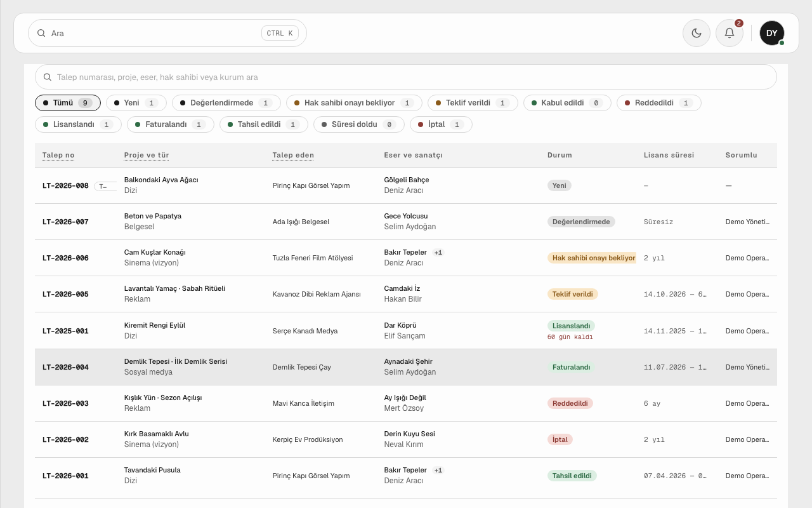Image resolution: width=812 pixels, height=508 pixels.
Task: Click the Faturalandı status badge
Action: click(571, 367)
